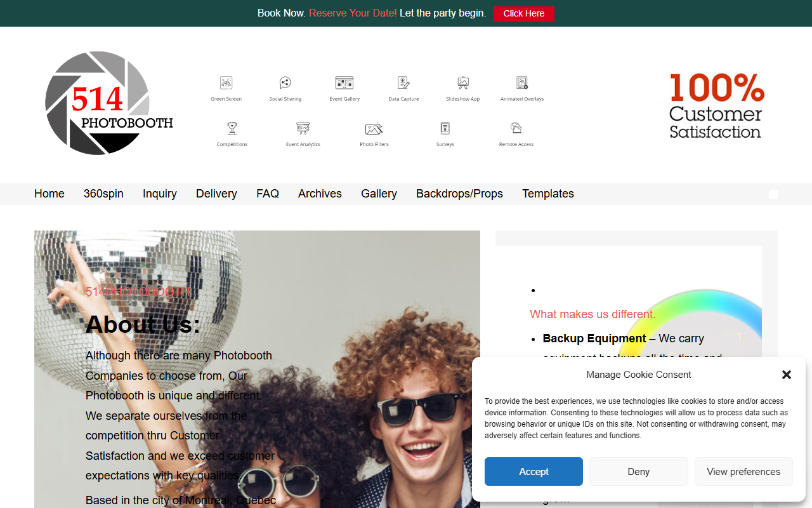Click the Data Capture icon
The height and width of the screenshot is (508, 812).
[x=404, y=83]
